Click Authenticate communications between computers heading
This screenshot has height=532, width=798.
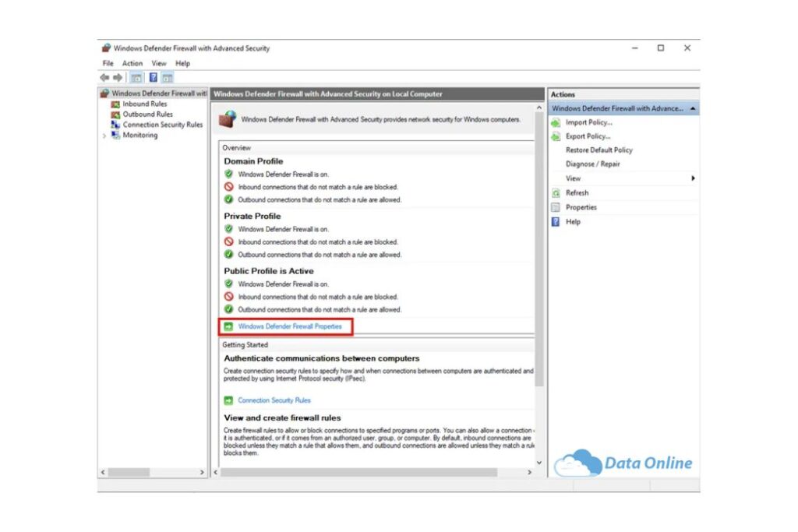click(322, 358)
